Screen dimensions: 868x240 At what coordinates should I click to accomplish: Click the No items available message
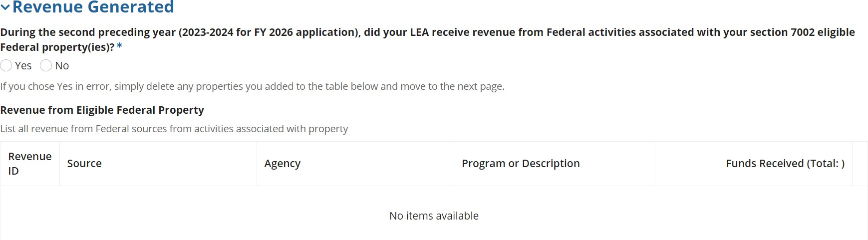pos(434,216)
